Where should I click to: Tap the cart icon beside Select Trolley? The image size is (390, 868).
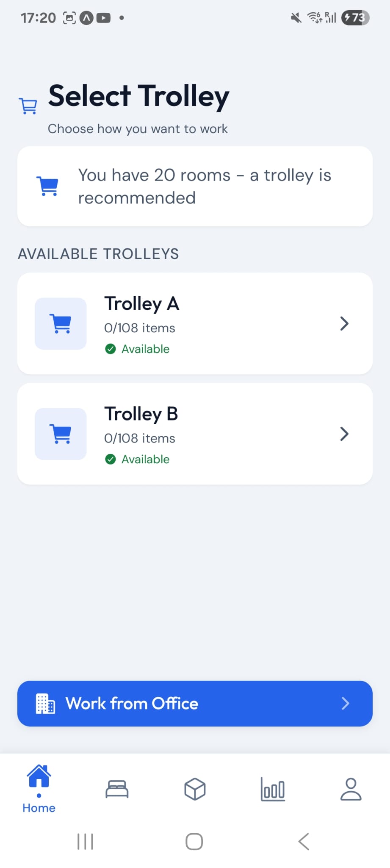(x=28, y=106)
